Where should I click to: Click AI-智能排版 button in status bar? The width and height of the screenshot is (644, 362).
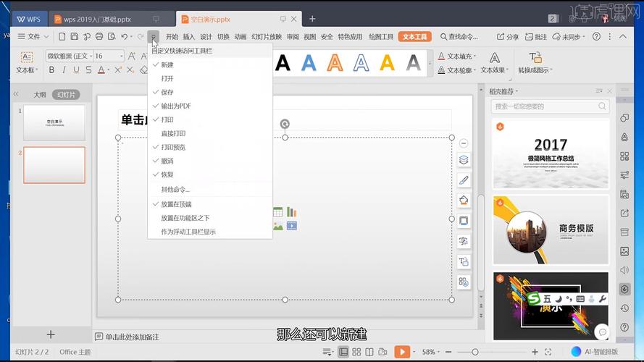click(595, 352)
